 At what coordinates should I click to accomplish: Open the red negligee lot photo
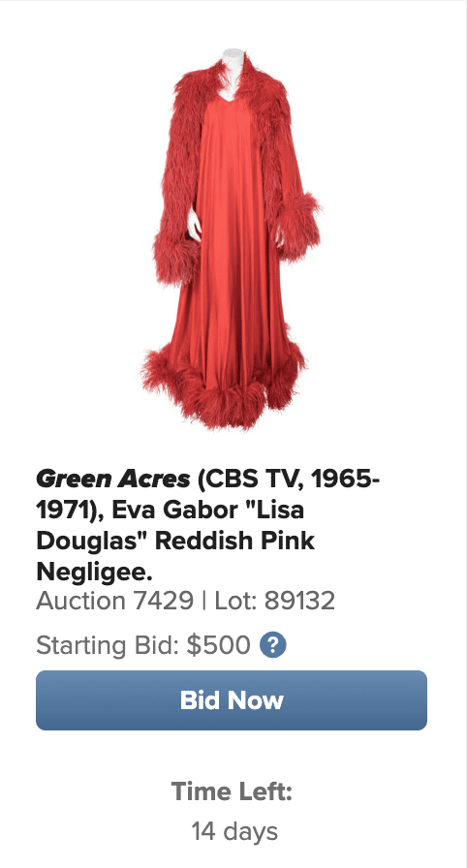[231, 240]
